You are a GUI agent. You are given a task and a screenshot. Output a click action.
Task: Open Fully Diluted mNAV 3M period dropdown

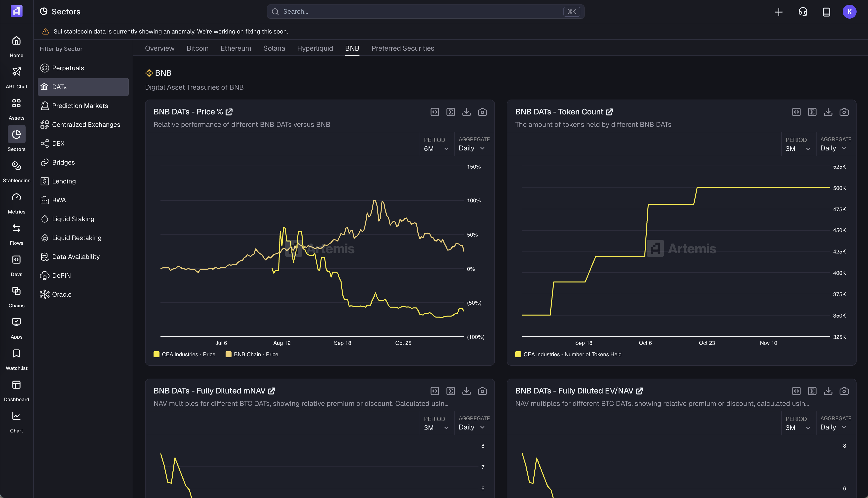coord(436,427)
